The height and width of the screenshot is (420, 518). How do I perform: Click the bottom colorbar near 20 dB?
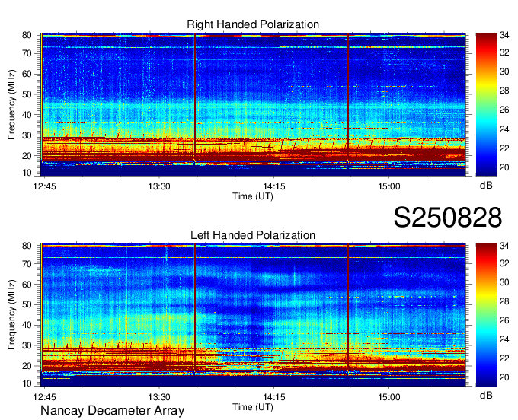(486, 377)
